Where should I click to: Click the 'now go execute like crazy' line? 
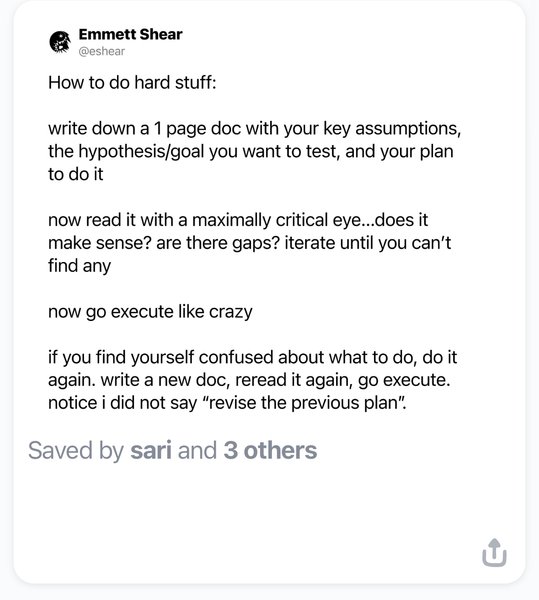[150, 312]
